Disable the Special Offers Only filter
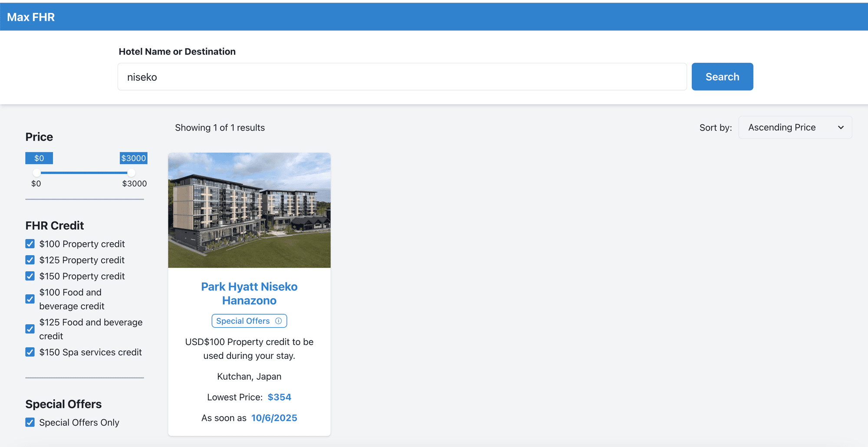868x447 pixels. click(x=30, y=422)
